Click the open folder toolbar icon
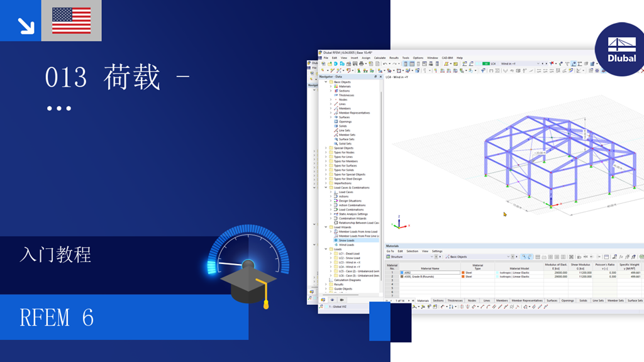 coord(330,64)
